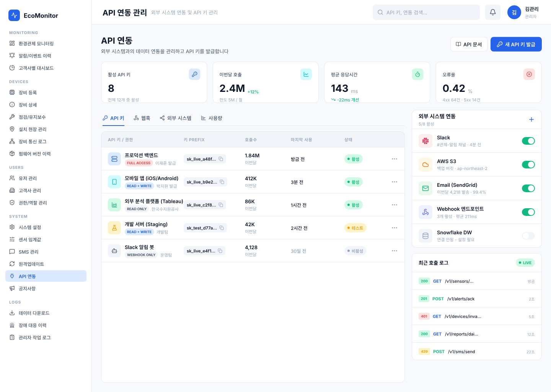Image resolution: width=551 pixels, height=392 pixels.
Task: Switch to the 사용량 tab
Action: (x=212, y=118)
